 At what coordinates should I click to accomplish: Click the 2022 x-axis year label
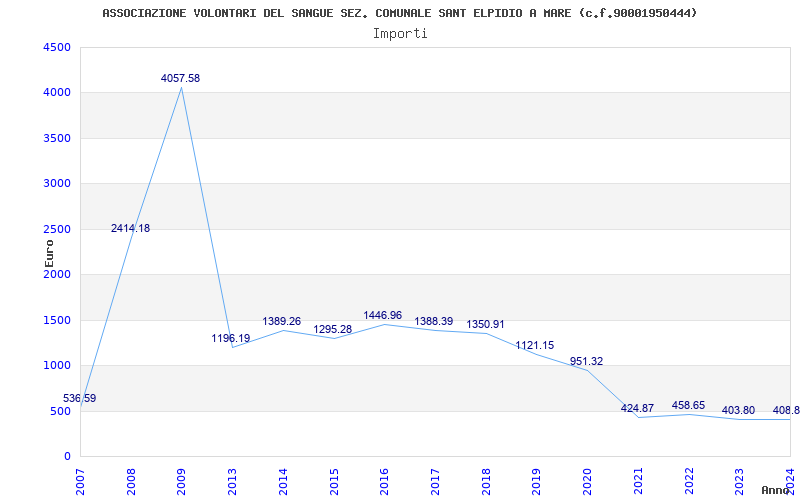pos(689,482)
